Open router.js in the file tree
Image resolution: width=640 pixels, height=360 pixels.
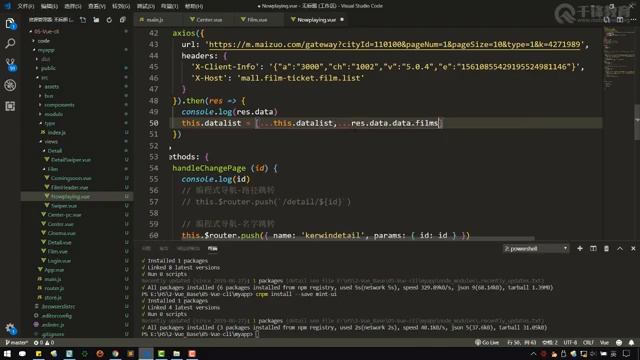point(54,288)
